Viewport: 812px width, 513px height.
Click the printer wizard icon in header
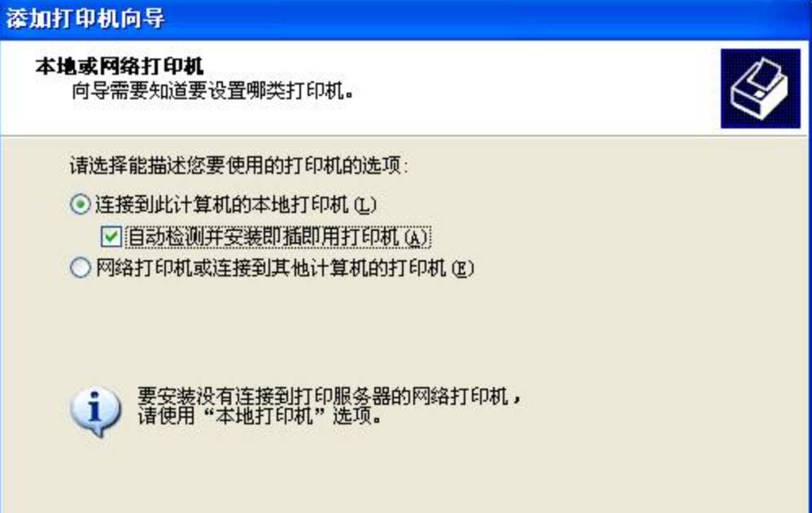pyautogui.click(x=760, y=89)
